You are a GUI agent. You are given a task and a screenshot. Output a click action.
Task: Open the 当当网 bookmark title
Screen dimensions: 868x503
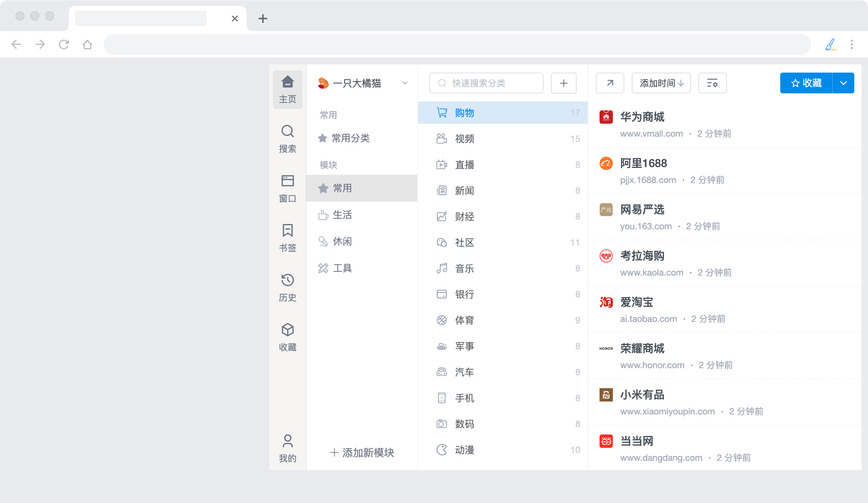pos(637,441)
